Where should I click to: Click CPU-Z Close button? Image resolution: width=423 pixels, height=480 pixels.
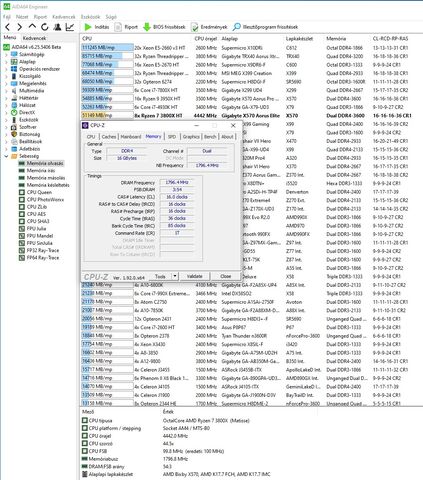pos(226,276)
